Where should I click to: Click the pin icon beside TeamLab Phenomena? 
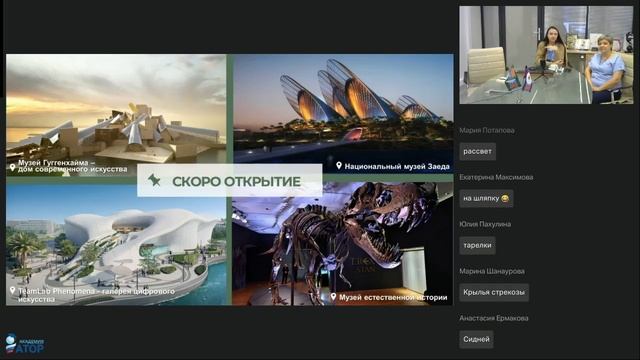click(x=12, y=291)
